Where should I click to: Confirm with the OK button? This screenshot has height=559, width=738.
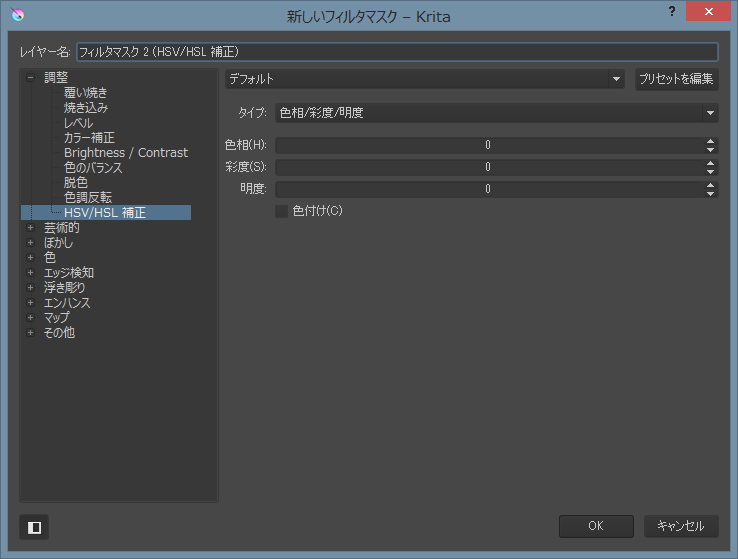tap(596, 526)
